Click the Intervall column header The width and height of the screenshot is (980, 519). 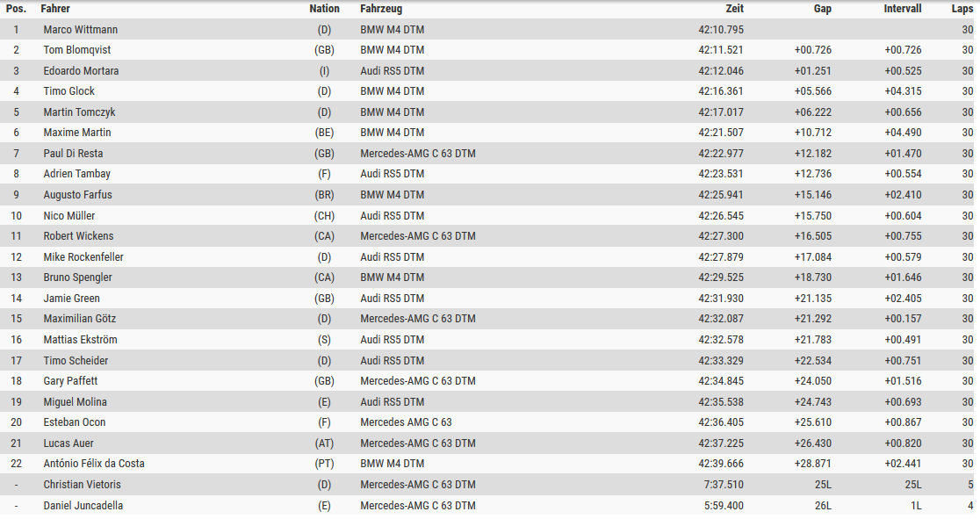coord(903,9)
